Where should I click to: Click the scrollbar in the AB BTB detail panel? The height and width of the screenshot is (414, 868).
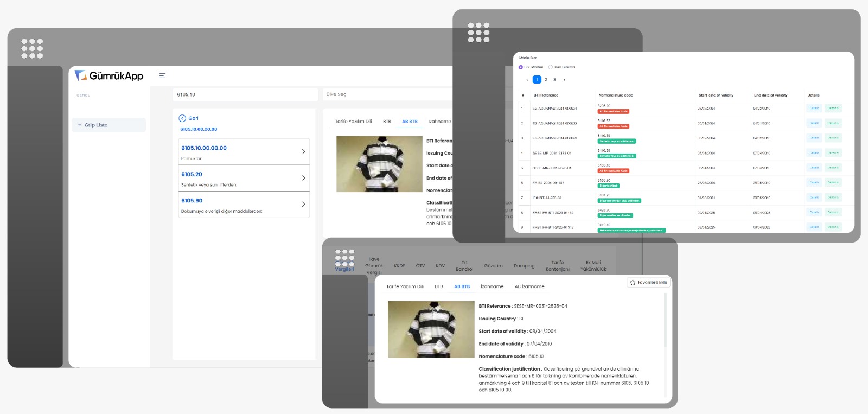point(665,326)
